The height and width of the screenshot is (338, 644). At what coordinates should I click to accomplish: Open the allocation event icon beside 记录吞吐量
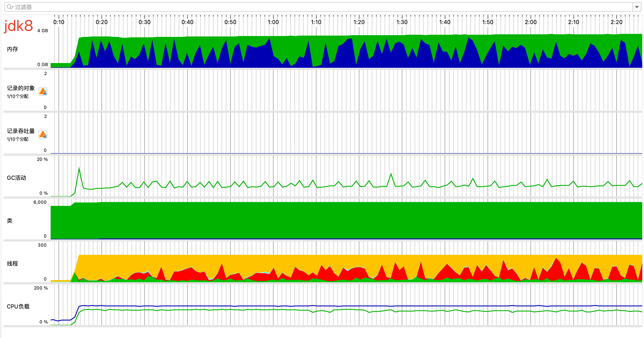coord(42,134)
